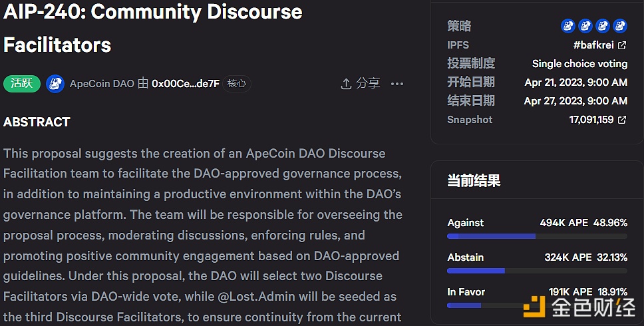Click the green 活跃 status badge
Image resolution: width=644 pixels, height=326 pixels.
(22, 84)
